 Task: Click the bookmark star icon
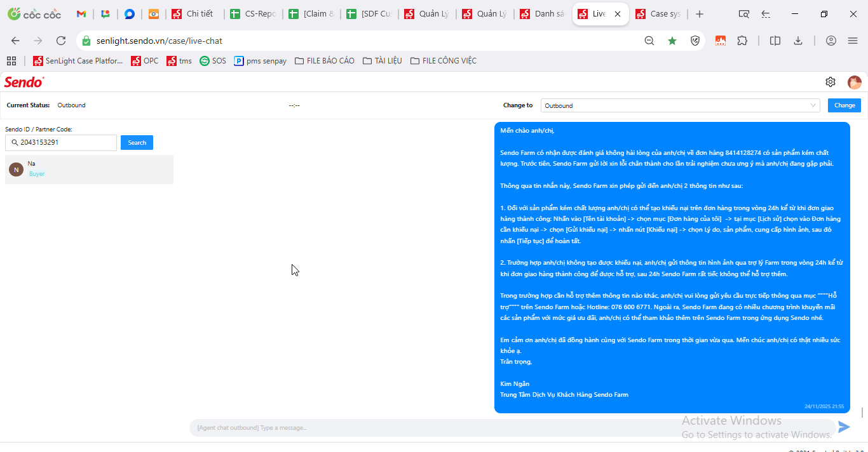[672, 41]
